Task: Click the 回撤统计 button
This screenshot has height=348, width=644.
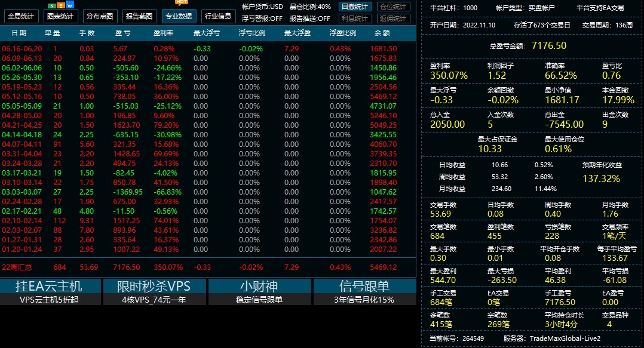Action: point(355,7)
